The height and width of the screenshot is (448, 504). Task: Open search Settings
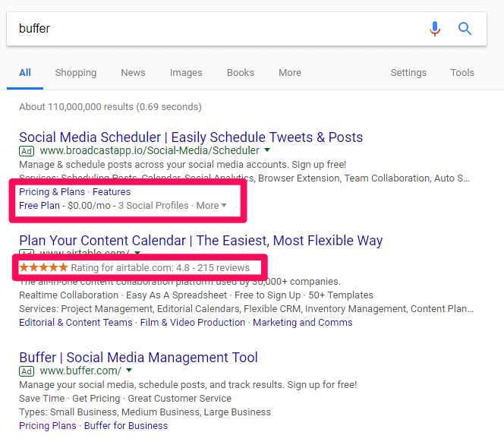(x=408, y=73)
